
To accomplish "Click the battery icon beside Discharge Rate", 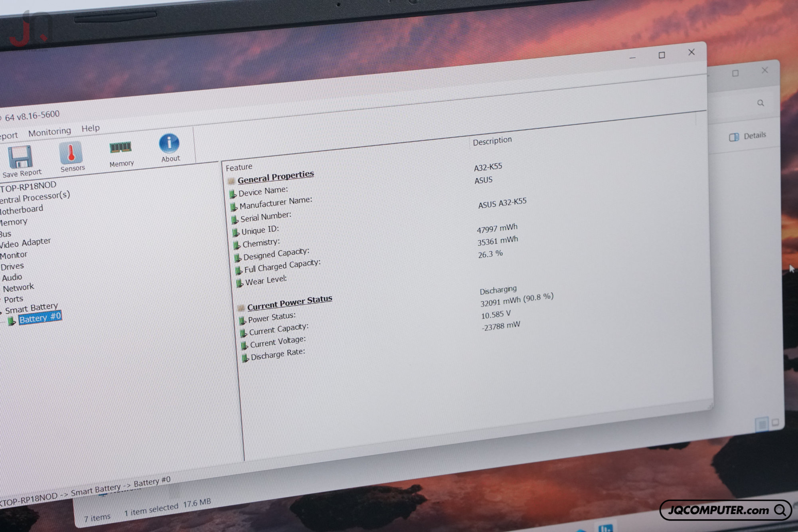I will (x=245, y=358).
